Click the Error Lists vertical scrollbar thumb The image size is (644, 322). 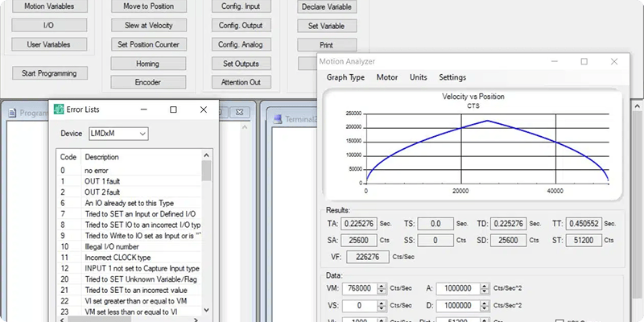tap(206, 171)
